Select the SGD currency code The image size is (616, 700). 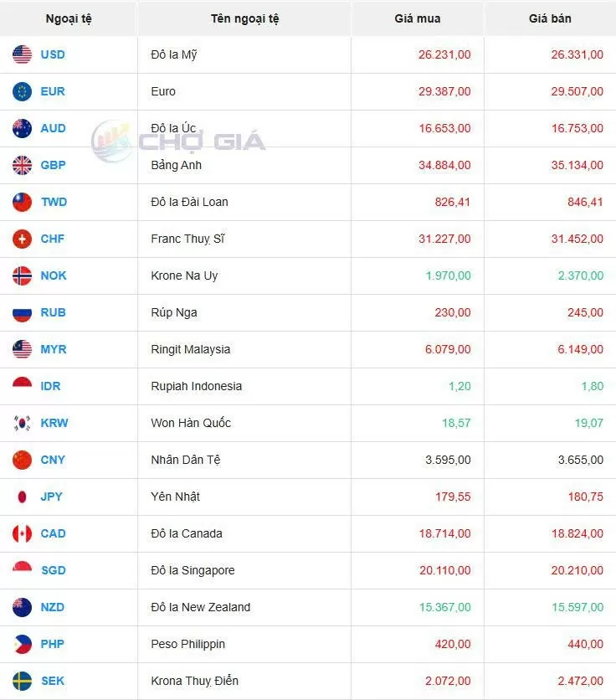(x=52, y=570)
